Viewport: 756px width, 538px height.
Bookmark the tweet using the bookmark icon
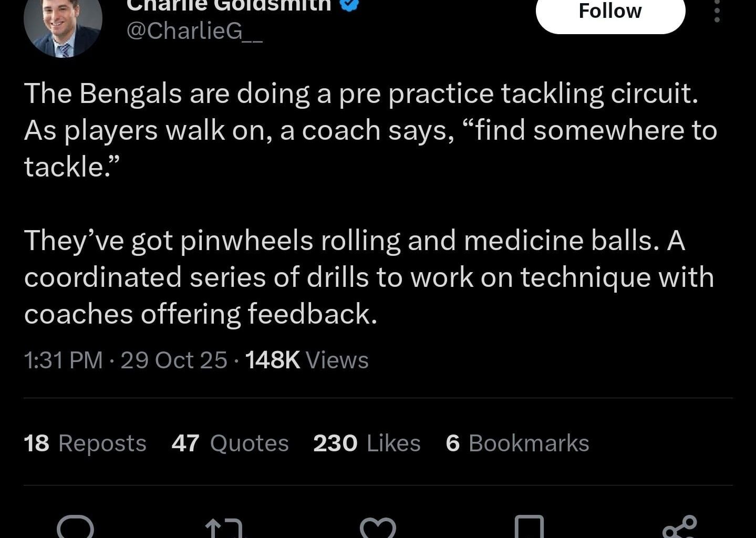[x=529, y=528]
